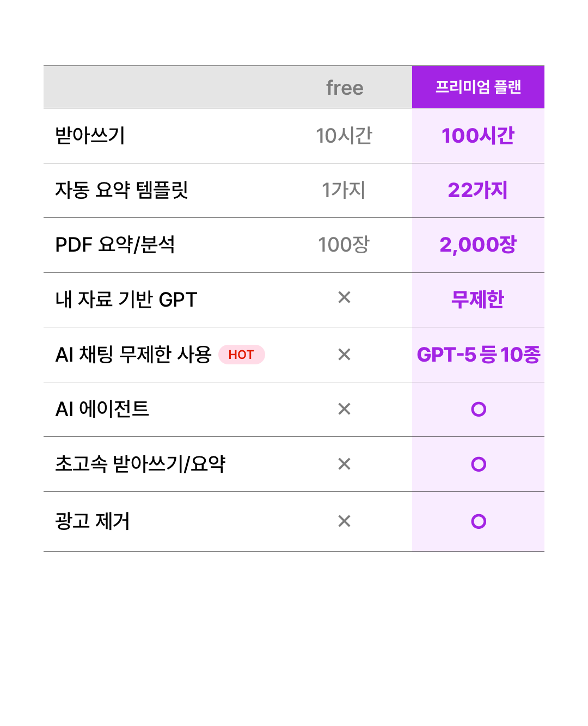The height and width of the screenshot is (726, 588).
Task: Click the purple circle in AI 에이전트 row
Action: click(x=479, y=409)
